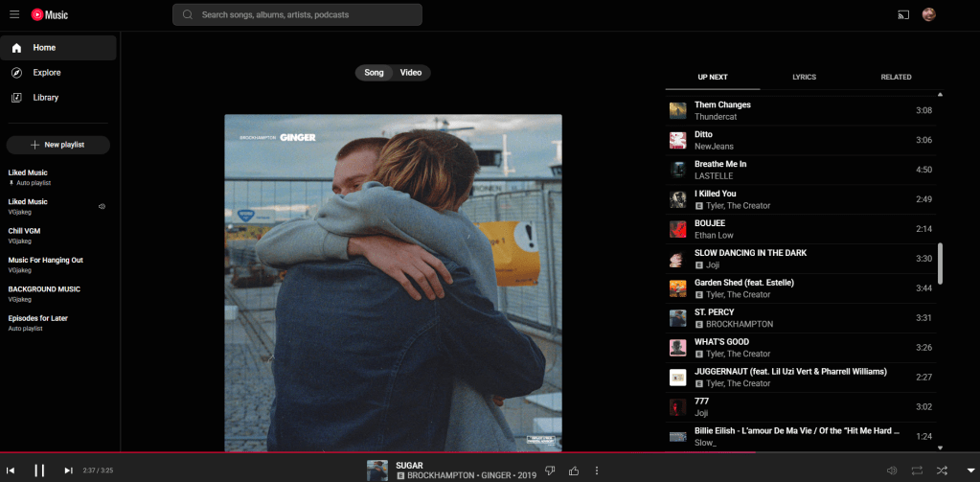The height and width of the screenshot is (482, 980).
Task: Toggle shuffle for the queue
Action: pos(942,471)
